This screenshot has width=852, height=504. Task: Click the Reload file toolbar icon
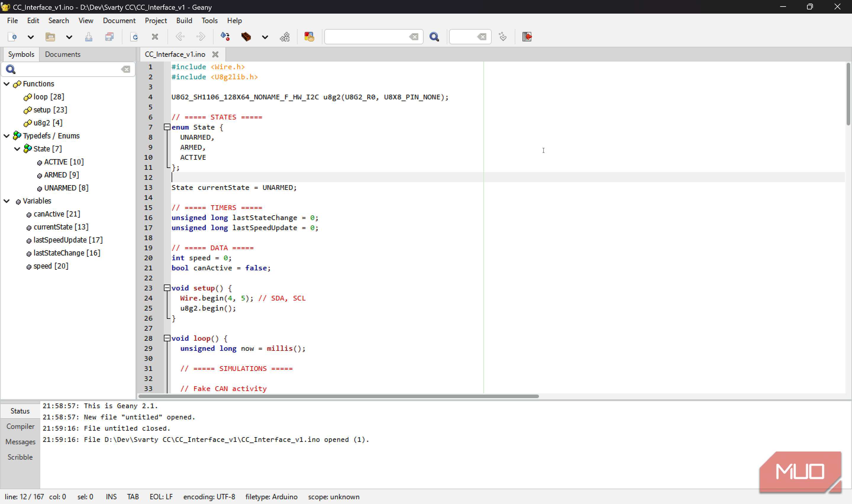pyautogui.click(x=135, y=37)
